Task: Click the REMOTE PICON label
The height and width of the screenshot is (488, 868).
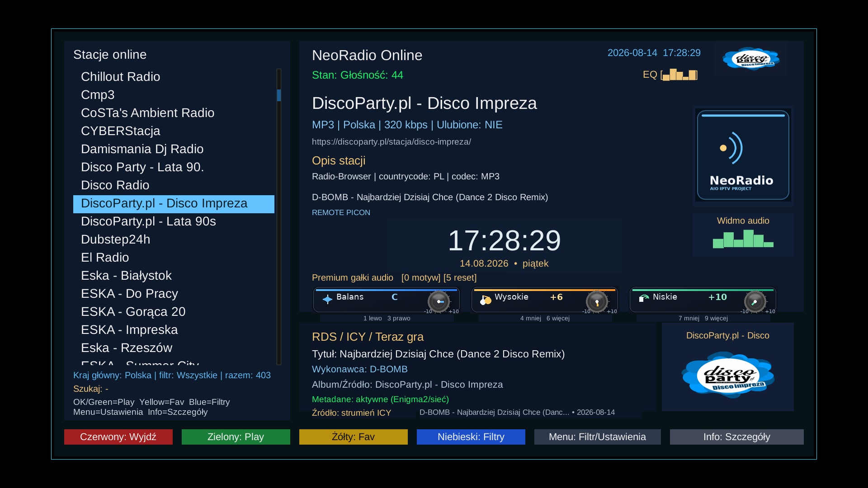Action: tap(341, 212)
